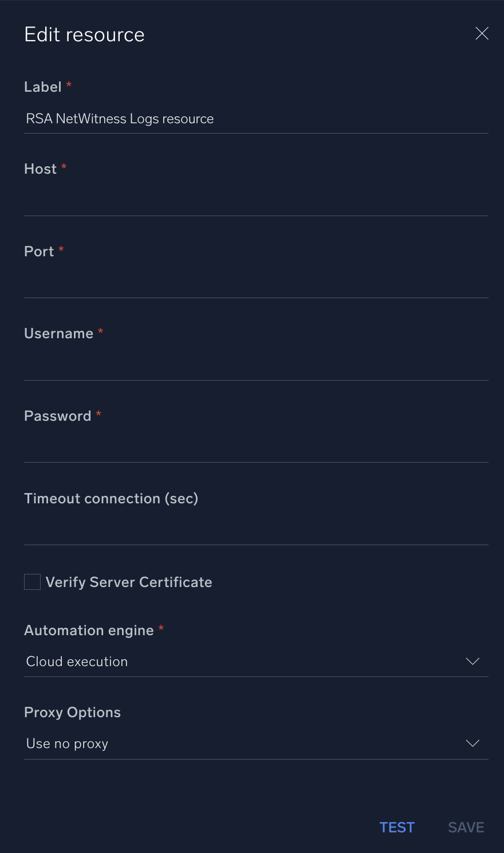504x853 pixels.
Task: Close the Edit resource dialog
Action: pos(482,33)
